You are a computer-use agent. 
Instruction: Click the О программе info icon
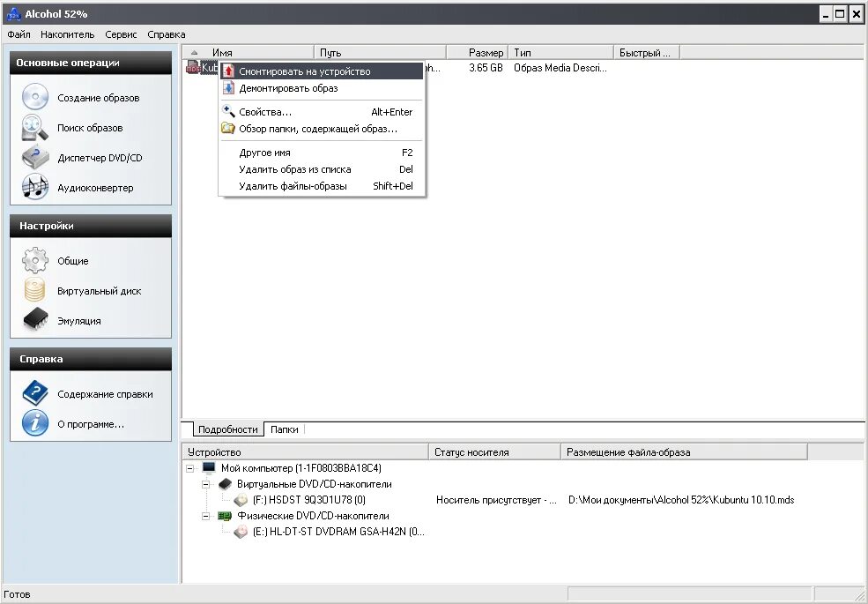pos(35,423)
